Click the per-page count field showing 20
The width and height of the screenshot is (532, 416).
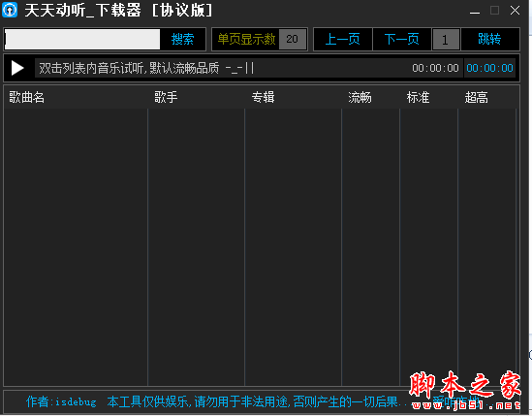tap(293, 39)
